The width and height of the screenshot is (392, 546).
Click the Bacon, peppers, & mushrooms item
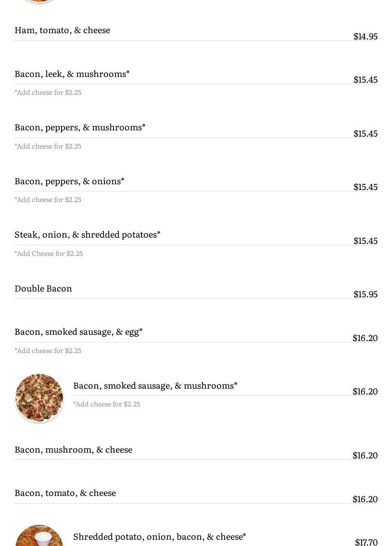[80, 127]
